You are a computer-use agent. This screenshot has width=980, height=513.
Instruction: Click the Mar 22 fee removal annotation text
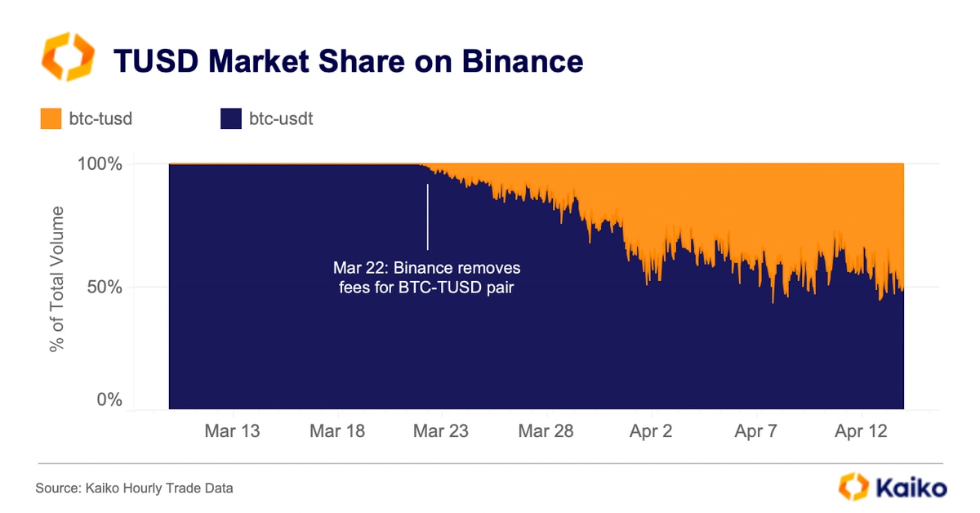(x=426, y=278)
